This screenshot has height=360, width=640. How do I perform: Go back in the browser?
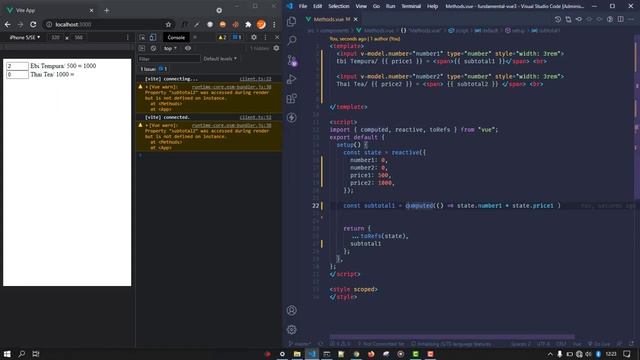(7, 24)
